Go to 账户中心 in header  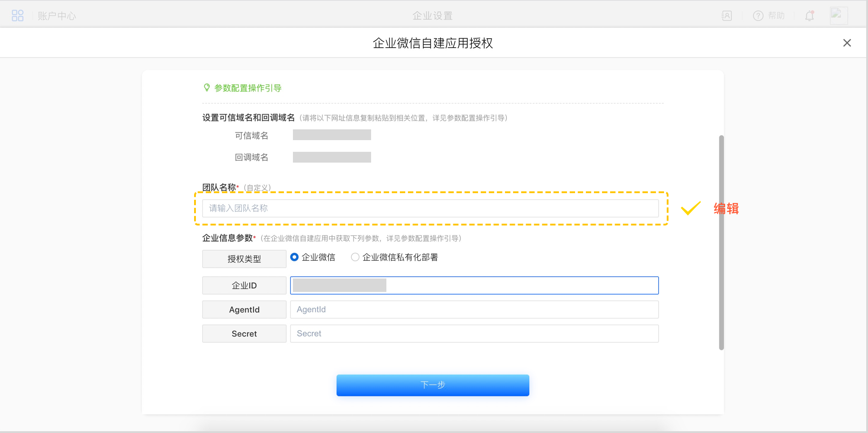pos(57,16)
